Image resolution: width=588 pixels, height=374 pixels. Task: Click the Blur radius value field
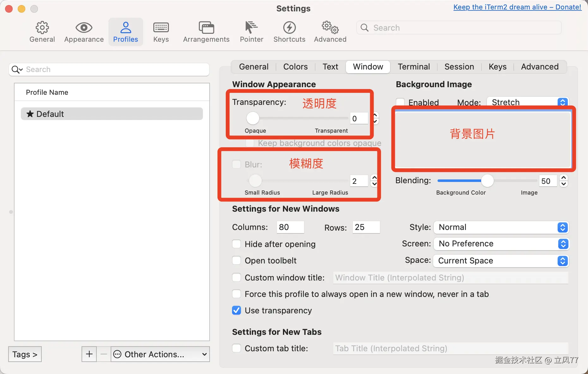click(359, 181)
